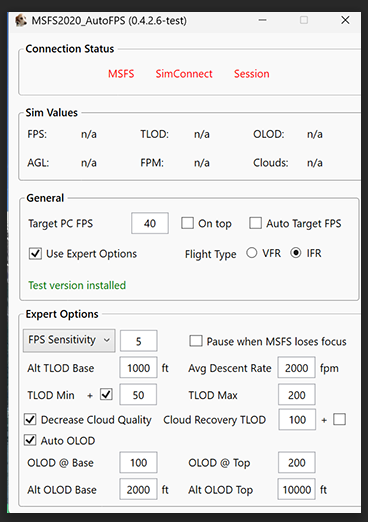Click the Connection Status group heading

pos(70,49)
